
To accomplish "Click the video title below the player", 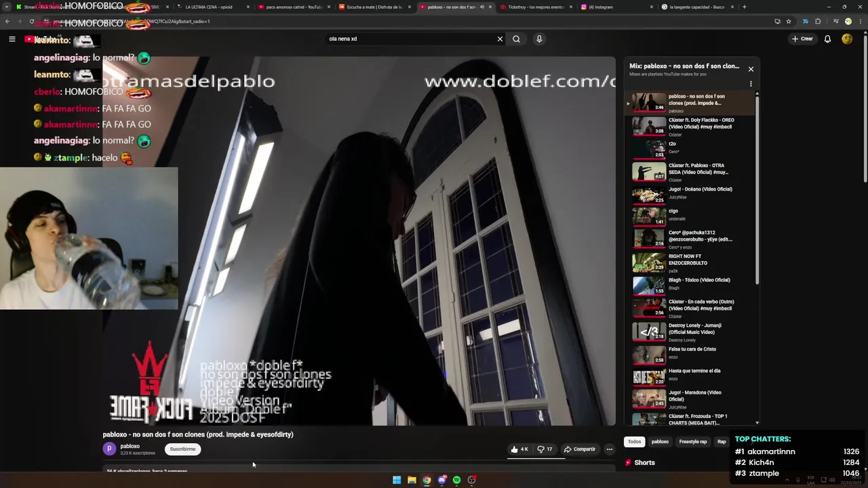I will click(198, 434).
